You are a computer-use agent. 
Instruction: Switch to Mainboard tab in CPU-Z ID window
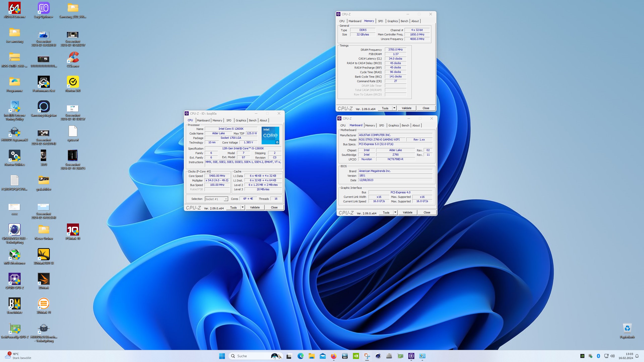(203, 120)
